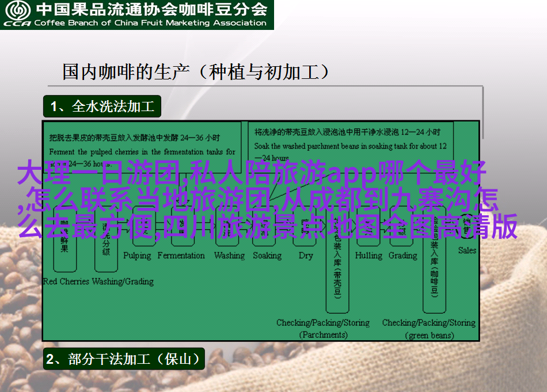The height and width of the screenshot is (392, 547).
Task: Click 'Checking/Packing/Storing' above '(Parchments)'
Action: [323, 323]
